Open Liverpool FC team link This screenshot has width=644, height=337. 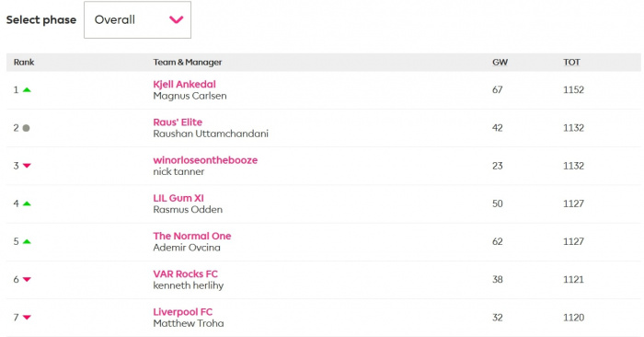(x=183, y=312)
